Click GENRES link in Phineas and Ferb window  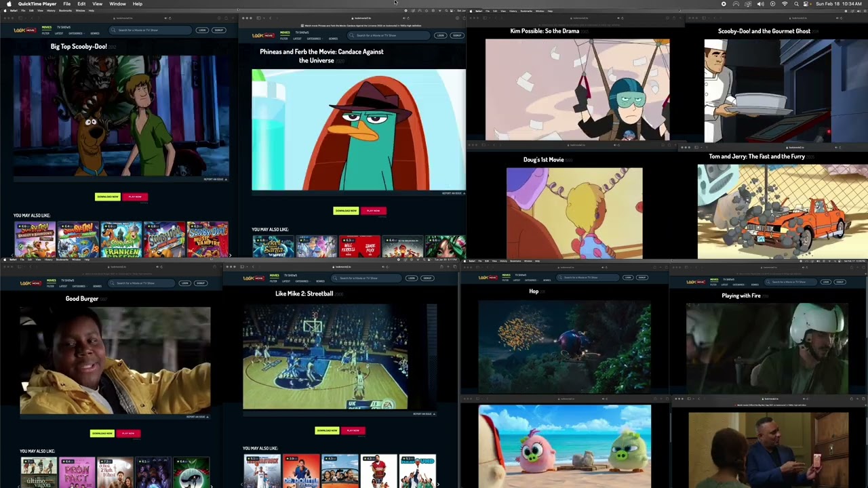pyautogui.click(x=332, y=39)
